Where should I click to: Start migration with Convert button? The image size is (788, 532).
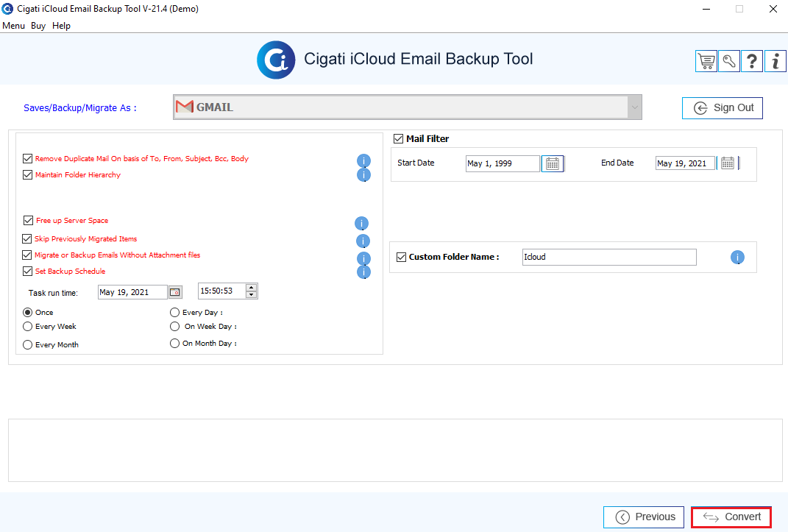[731, 517]
